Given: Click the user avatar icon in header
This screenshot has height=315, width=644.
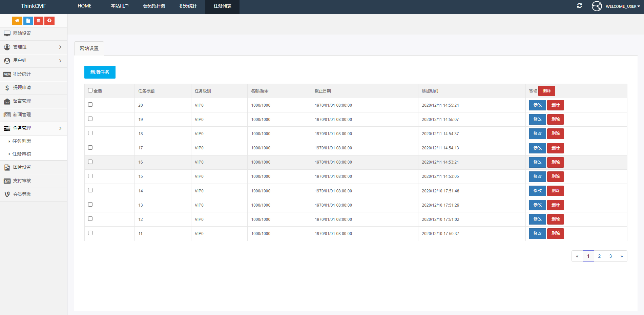Looking at the screenshot, I should (x=597, y=6).
